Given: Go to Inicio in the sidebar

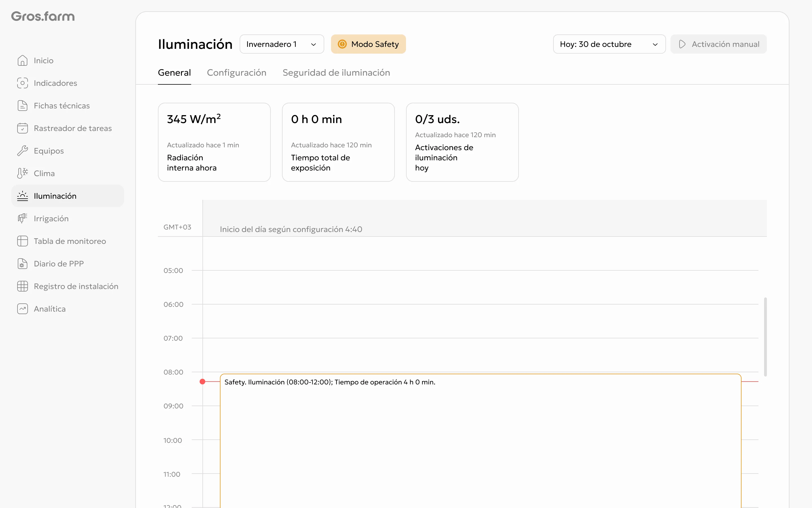Looking at the screenshot, I should point(67,60).
